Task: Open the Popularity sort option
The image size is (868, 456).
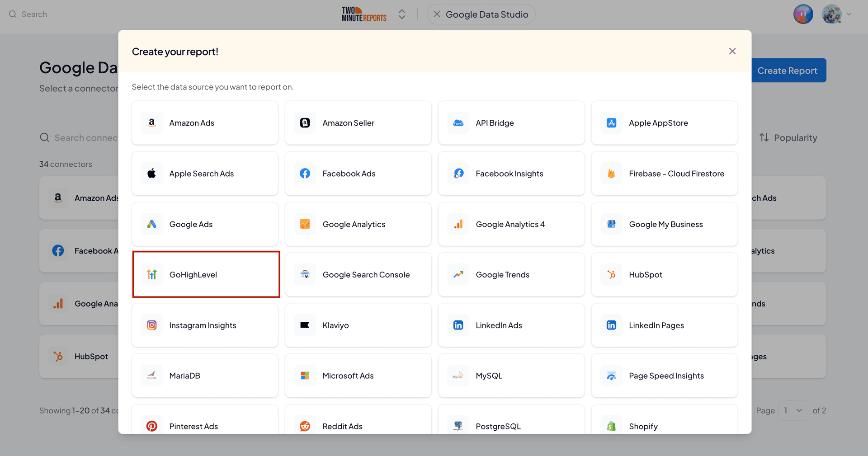Action: (788, 138)
